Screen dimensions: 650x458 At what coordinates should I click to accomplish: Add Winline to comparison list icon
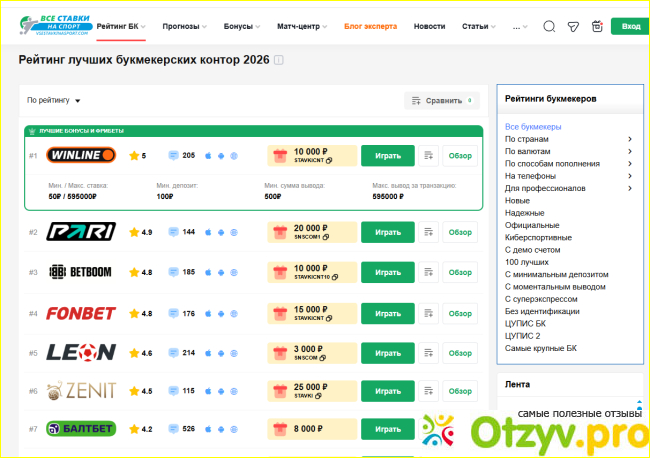click(429, 156)
